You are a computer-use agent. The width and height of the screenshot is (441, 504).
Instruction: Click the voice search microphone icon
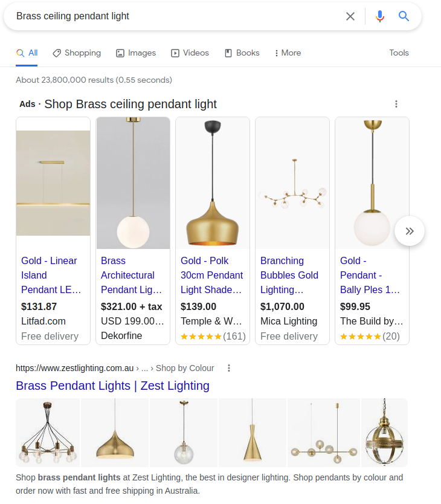coord(380,17)
